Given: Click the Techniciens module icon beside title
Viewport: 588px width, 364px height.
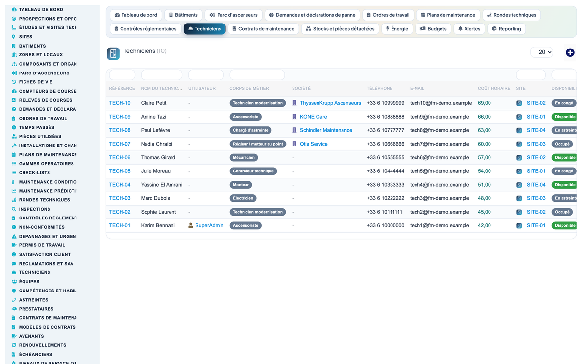Looking at the screenshot, I should 113,54.
